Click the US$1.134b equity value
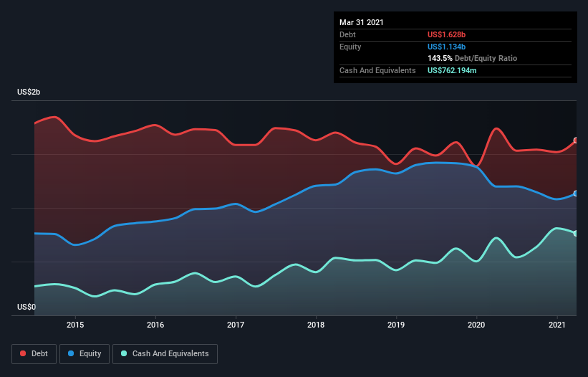 point(446,47)
